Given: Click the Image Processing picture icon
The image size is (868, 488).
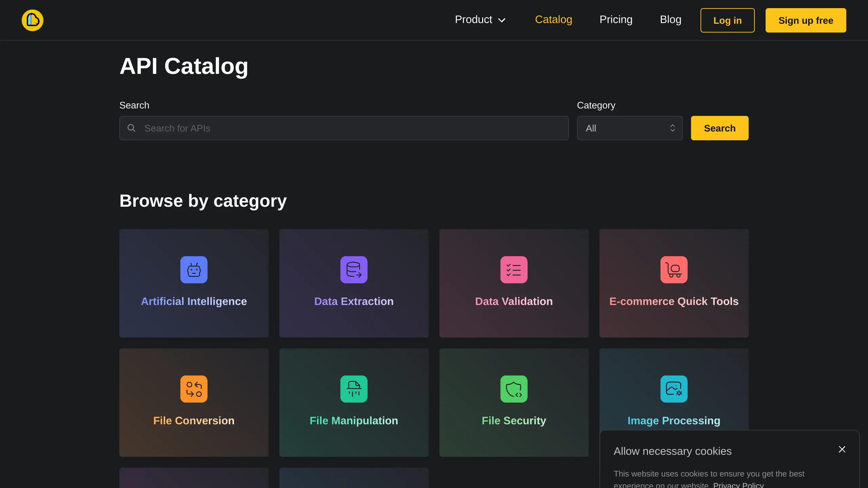Looking at the screenshot, I should click(674, 389).
